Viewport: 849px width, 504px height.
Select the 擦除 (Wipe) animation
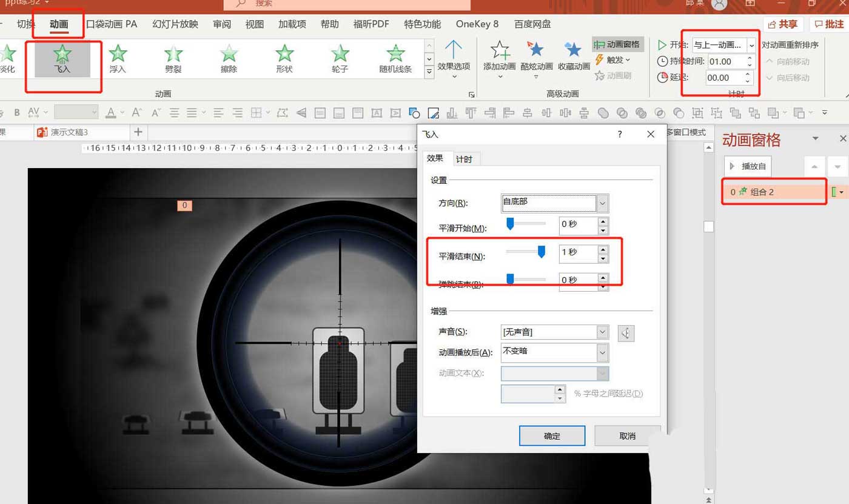click(x=227, y=58)
